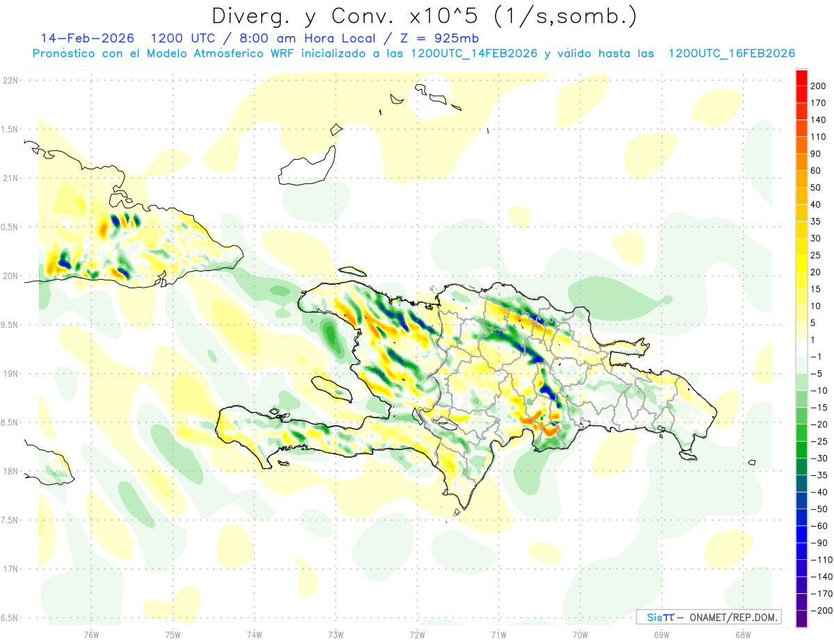Click the initialization stamp "1200UTC_14FEB2026"

click(x=474, y=53)
